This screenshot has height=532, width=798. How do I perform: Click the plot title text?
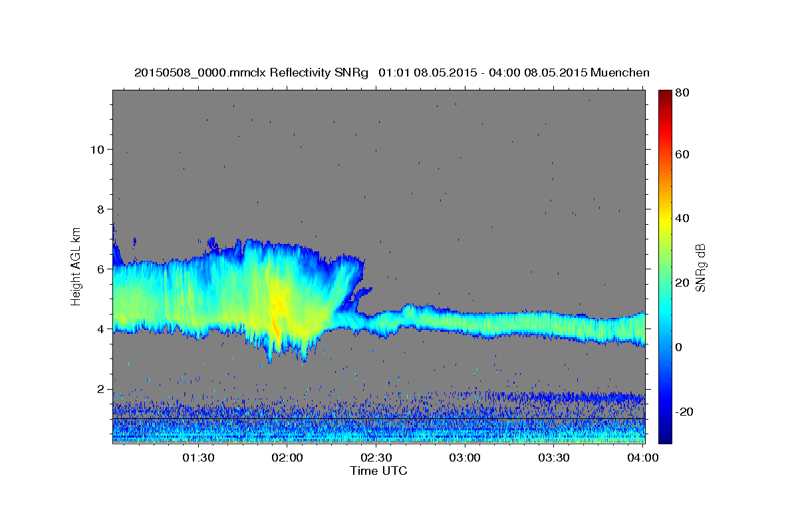click(x=392, y=72)
